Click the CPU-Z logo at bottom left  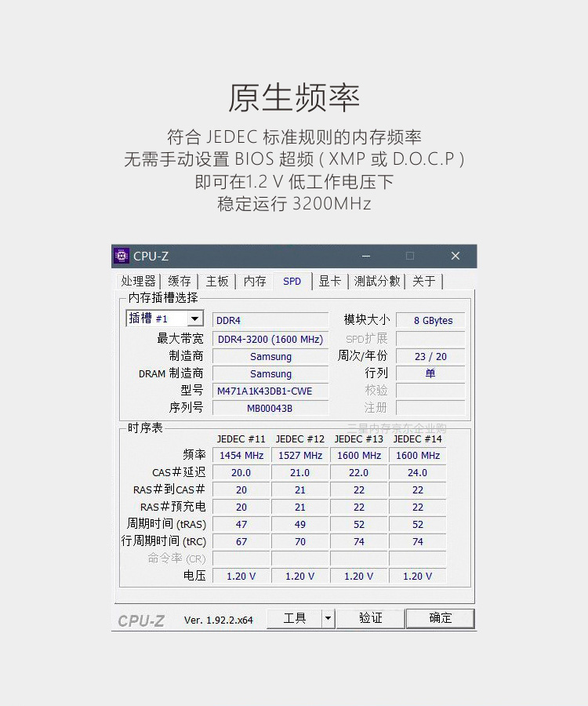pyautogui.click(x=141, y=621)
